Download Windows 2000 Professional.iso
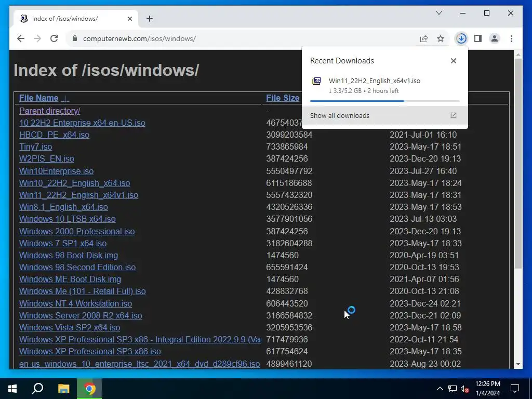532x399 pixels. click(x=77, y=231)
